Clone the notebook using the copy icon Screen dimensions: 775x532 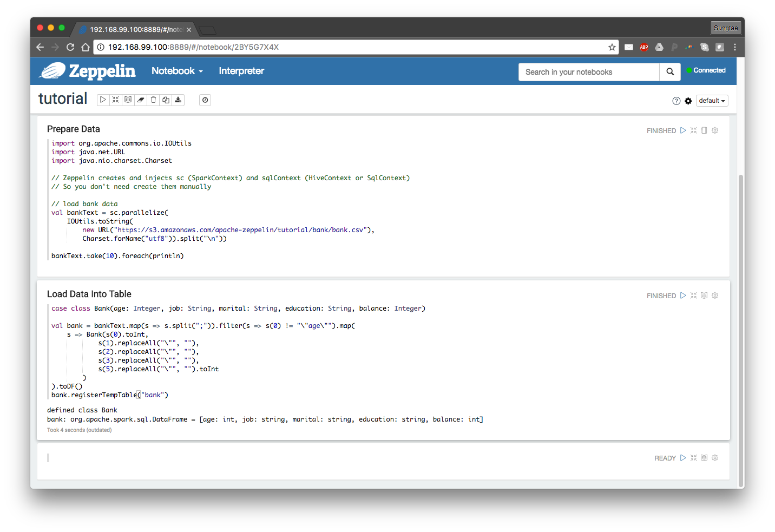pos(166,100)
